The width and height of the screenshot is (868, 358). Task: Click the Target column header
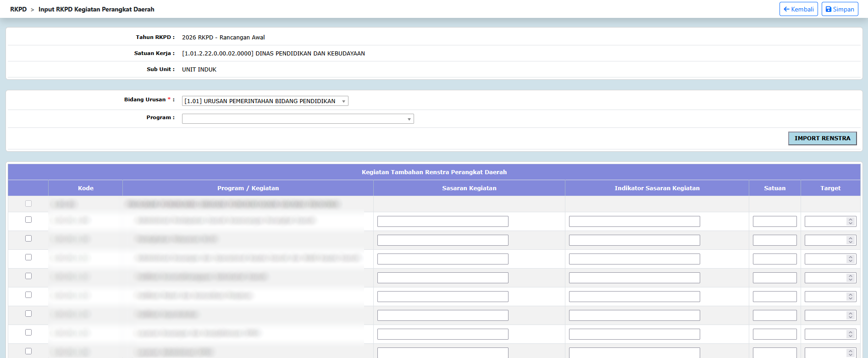click(830, 188)
